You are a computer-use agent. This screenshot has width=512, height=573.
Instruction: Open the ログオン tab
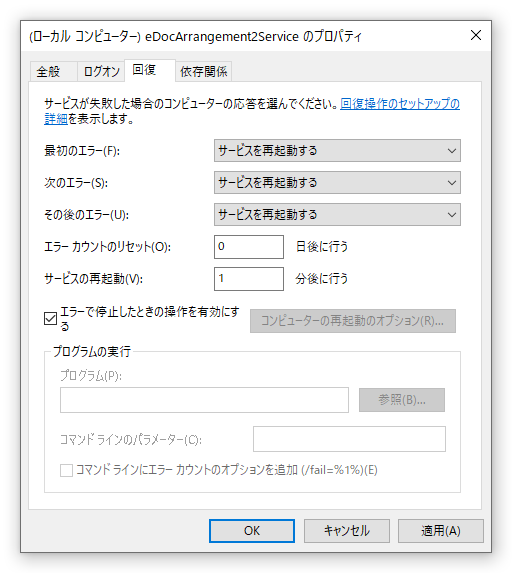click(x=101, y=71)
